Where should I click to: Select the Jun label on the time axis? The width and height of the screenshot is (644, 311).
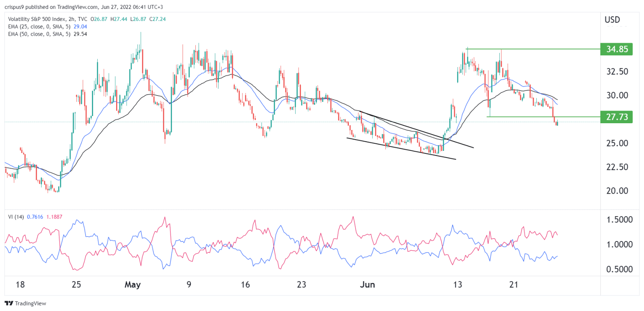coord(368,285)
